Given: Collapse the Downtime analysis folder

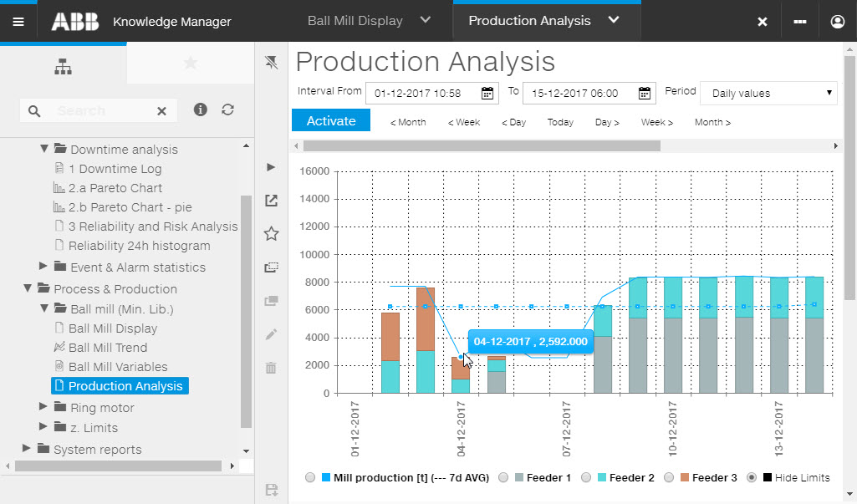Looking at the screenshot, I should [43, 149].
